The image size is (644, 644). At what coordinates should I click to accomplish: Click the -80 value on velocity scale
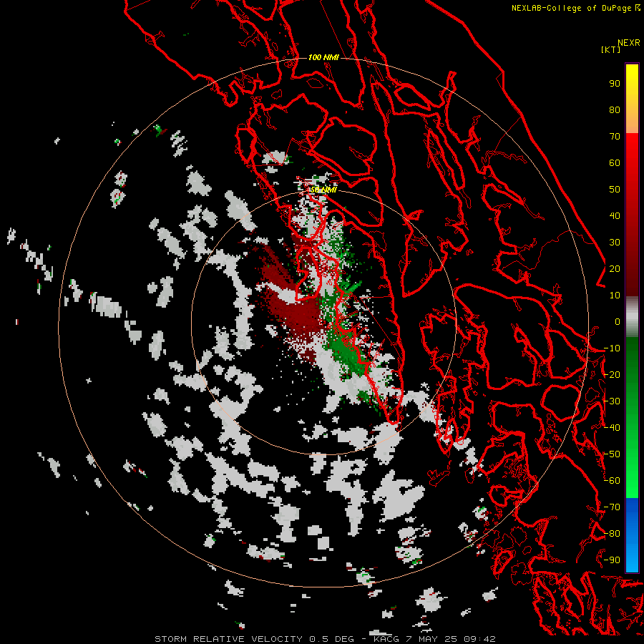tap(612, 534)
